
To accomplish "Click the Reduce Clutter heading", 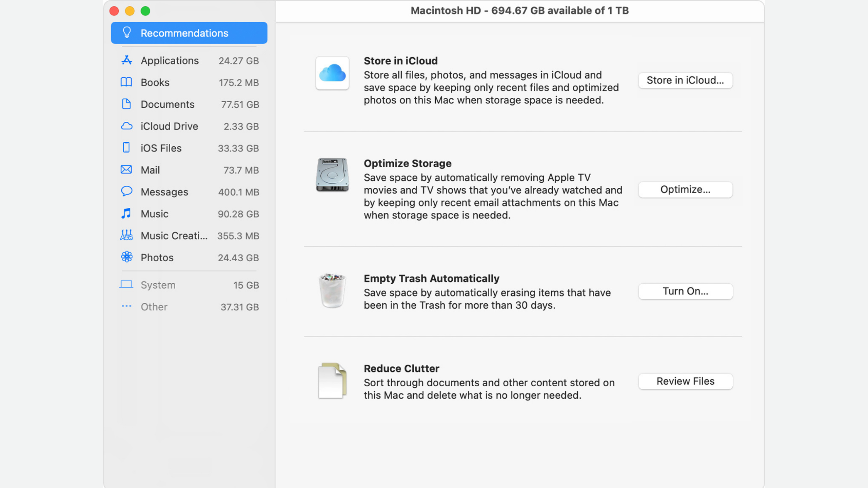I will (401, 368).
